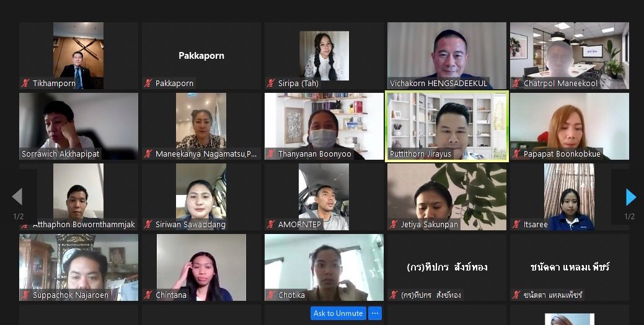Click the previous page left arrow
Viewport: 644px width, 325px height.
coord(17,197)
